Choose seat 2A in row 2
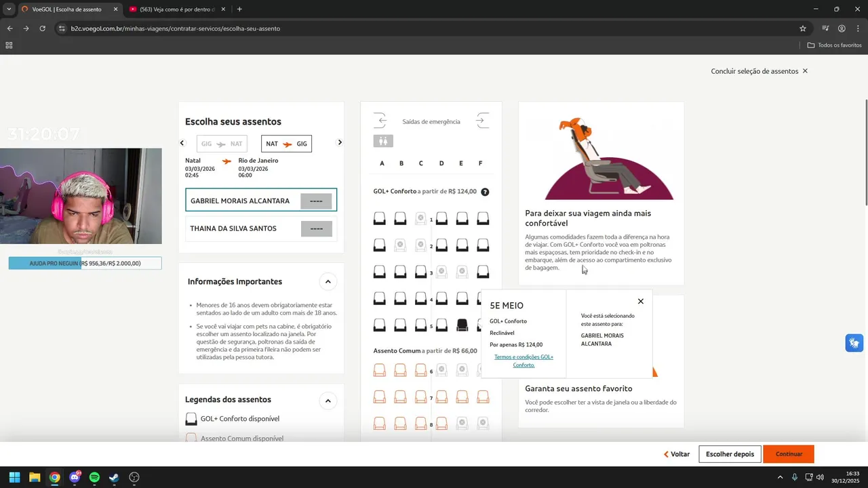Screen dimensions: 868x488 [x=380, y=245]
